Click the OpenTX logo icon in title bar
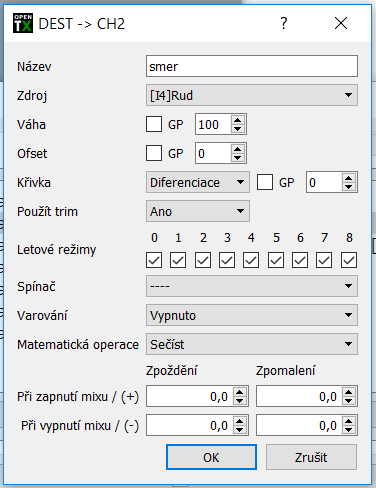Image resolution: width=376 pixels, height=488 pixels. (23, 23)
